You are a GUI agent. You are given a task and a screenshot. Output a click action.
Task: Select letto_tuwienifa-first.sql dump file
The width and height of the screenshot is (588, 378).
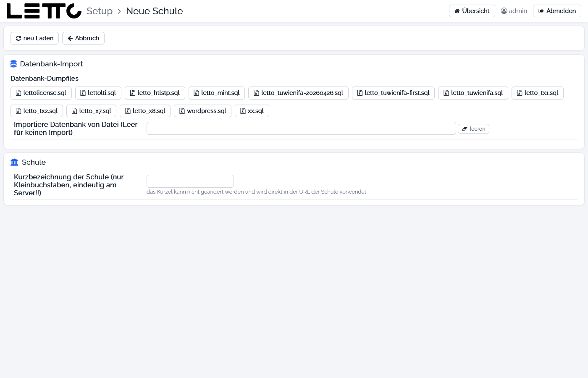coord(393,93)
